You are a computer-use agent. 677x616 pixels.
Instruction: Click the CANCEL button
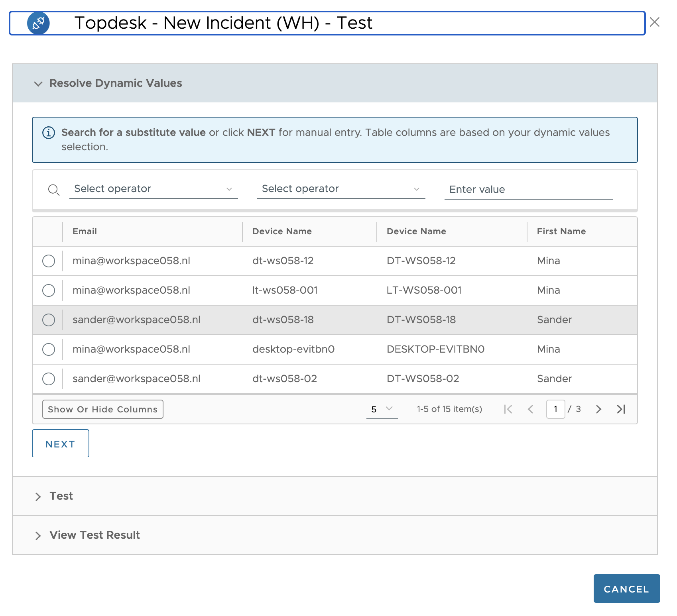[x=626, y=589]
